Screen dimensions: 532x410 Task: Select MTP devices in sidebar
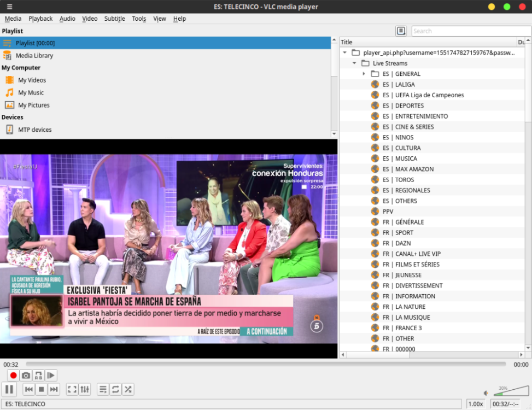pos(165,130)
